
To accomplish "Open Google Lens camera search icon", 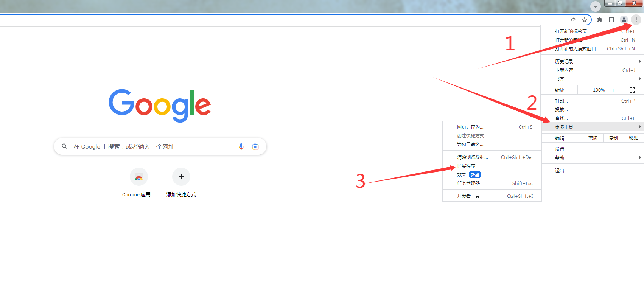I will click(255, 146).
